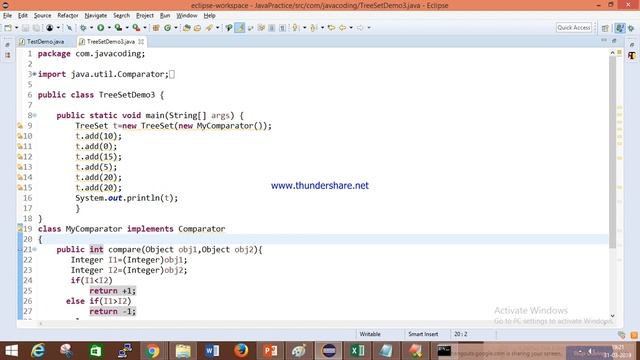
Task: Open the Help menu
Action: pyautogui.click(x=209, y=16)
